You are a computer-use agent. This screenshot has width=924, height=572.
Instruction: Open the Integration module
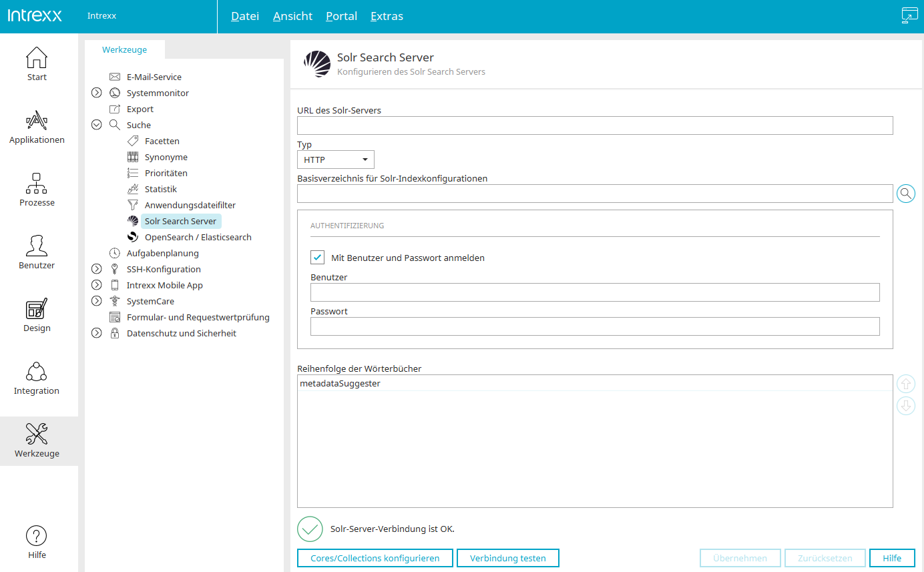point(37,378)
